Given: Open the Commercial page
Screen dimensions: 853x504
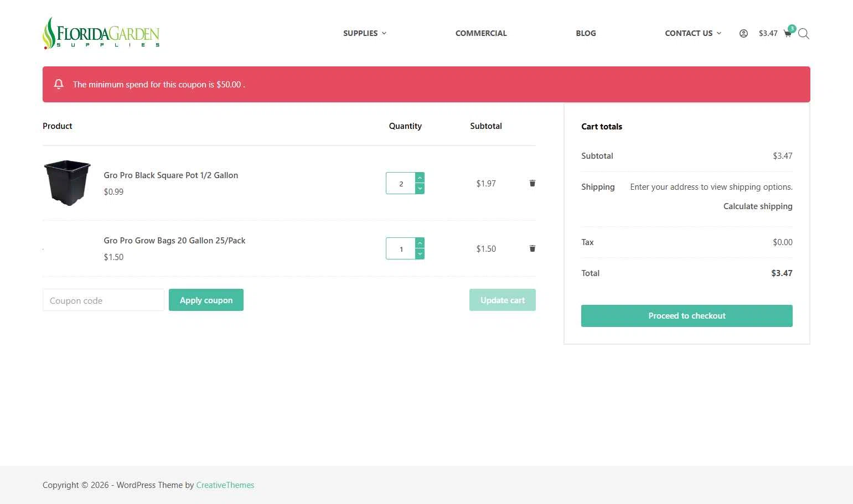Looking at the screenshot, I should (481, 33).
